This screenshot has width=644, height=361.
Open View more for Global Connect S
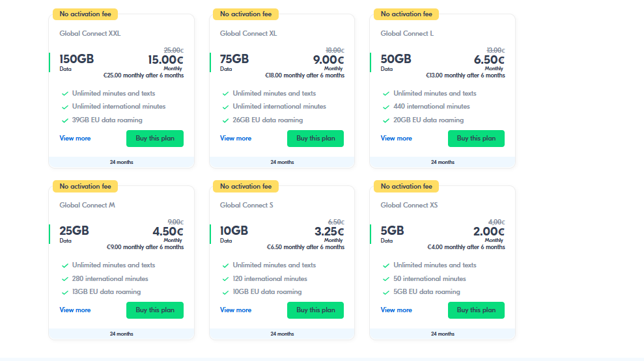coord(236,310)
